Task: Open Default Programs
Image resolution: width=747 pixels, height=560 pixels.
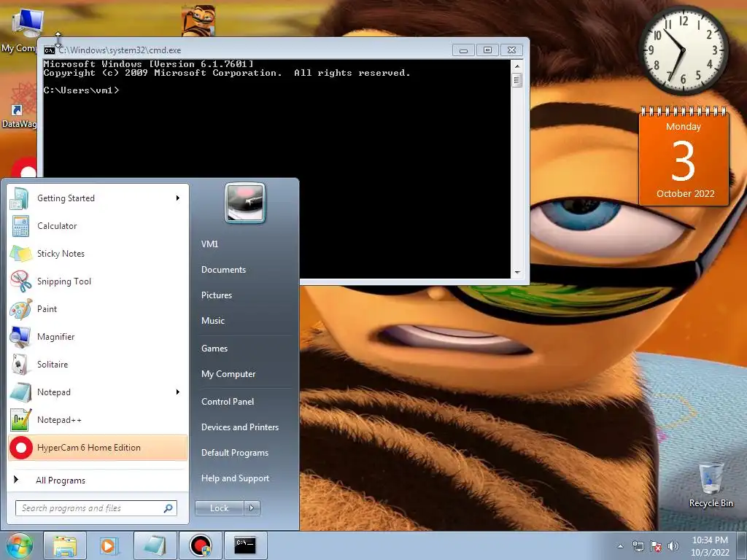Action: point(235,453)
